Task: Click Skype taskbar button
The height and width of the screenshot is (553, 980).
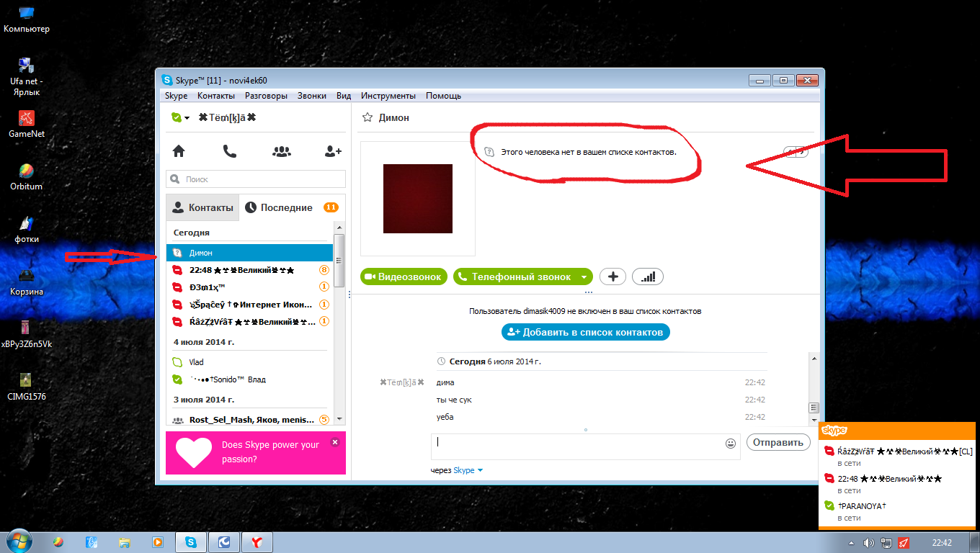Action: pos(191,542)
